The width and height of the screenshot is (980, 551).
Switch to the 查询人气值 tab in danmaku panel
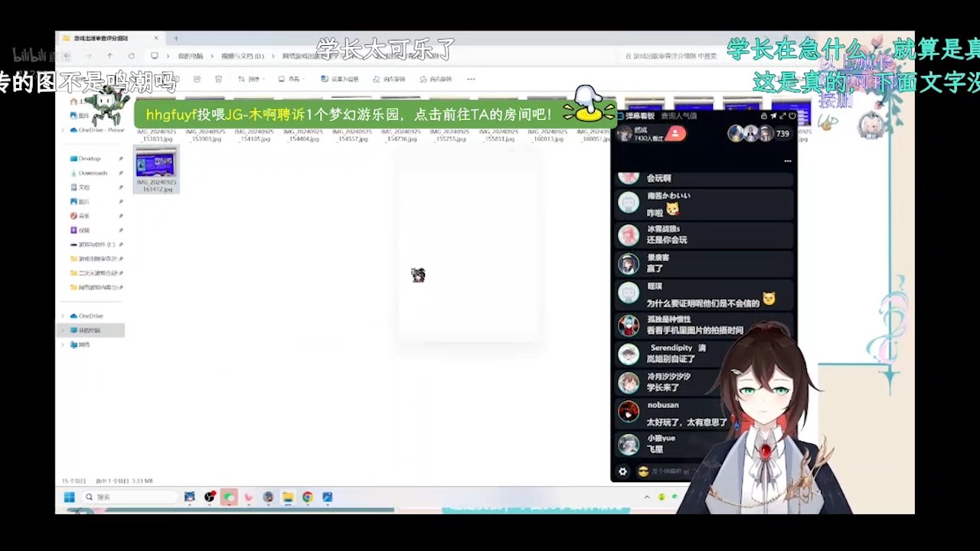coord(680,116)
